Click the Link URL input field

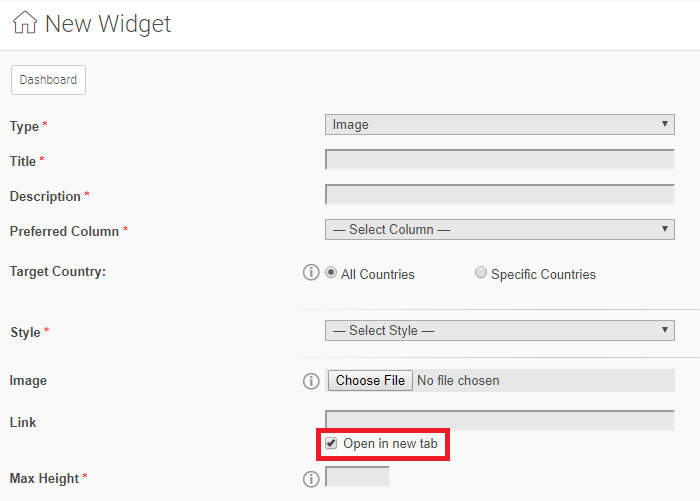(x=500, y=420)
